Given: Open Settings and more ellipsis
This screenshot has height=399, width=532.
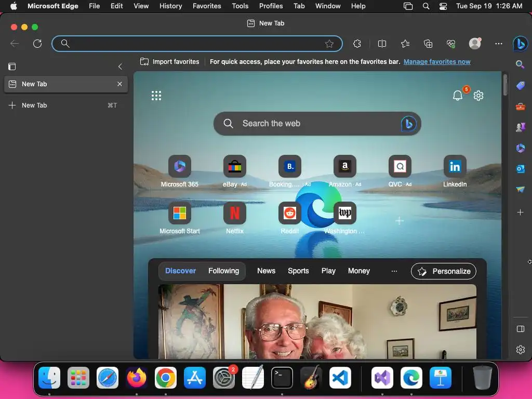Looking at the screenshot, I should click(x=498, y=44).
